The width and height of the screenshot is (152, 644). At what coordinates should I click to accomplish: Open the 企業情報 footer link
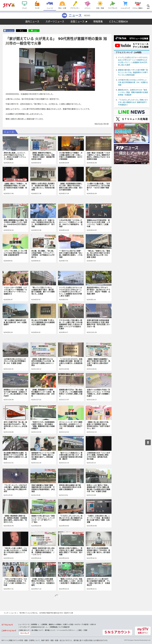pyautogui.click(x=44, y=624)
